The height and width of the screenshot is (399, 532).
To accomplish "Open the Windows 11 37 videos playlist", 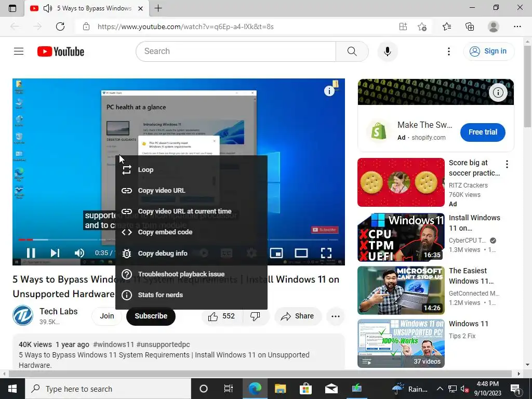I will coord(401,343).
